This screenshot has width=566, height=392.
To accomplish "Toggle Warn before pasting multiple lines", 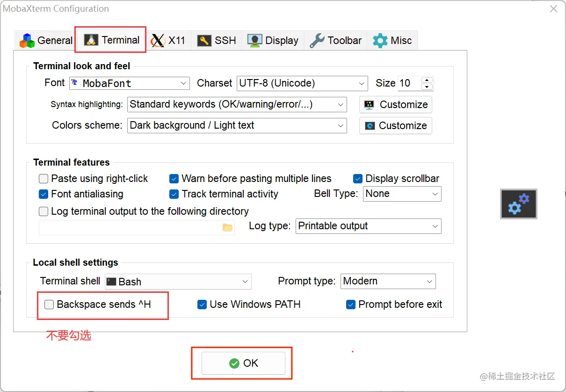I will pyautogui.click(x=174, y=179).
